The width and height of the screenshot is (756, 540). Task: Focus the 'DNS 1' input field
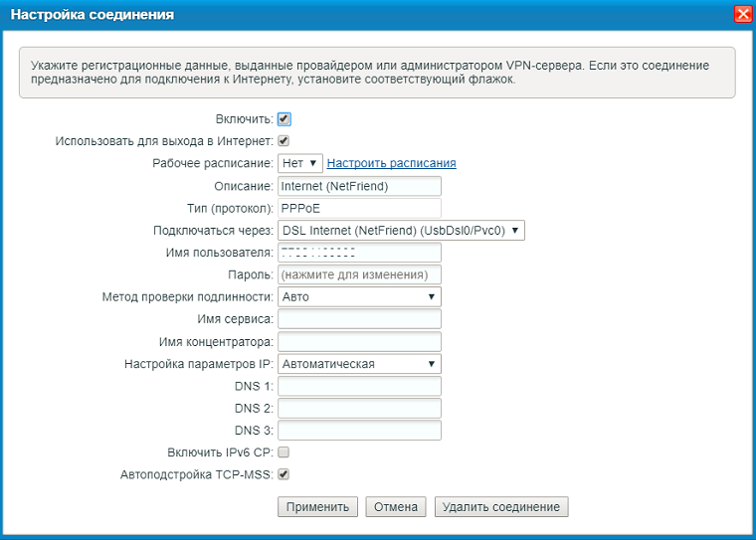(359, 386)
